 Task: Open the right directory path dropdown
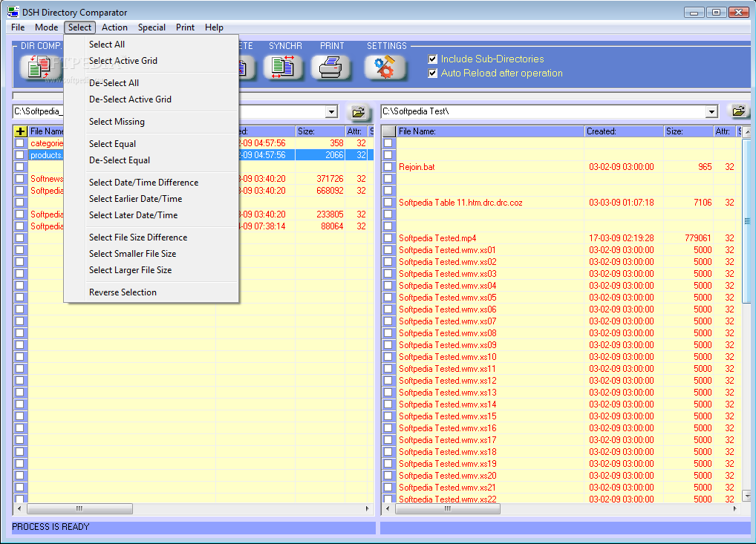click(711, 112)
